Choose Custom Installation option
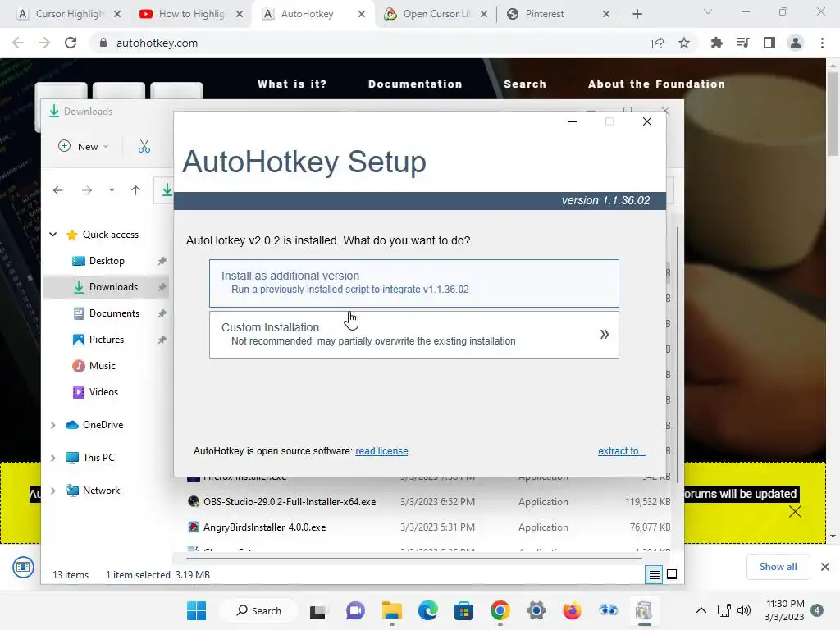This screenshot has width=840, height=630. (x=413, y=335)
